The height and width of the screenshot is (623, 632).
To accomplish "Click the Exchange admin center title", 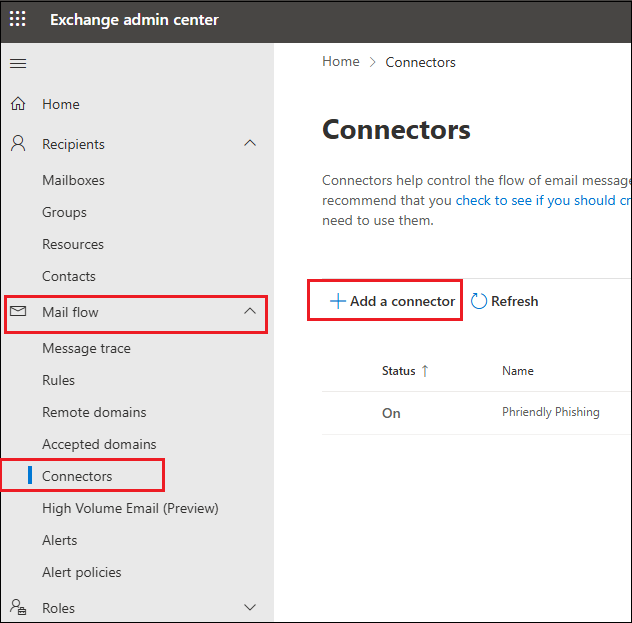I will (134, 20).
